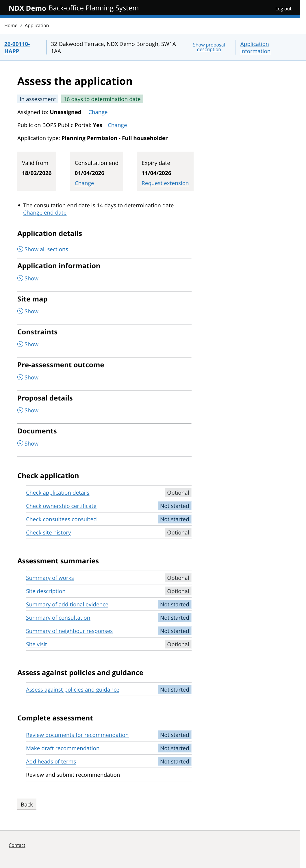This screenshot has height=868, width=306.
Task: Change the consultation end date
Action: 84,183
